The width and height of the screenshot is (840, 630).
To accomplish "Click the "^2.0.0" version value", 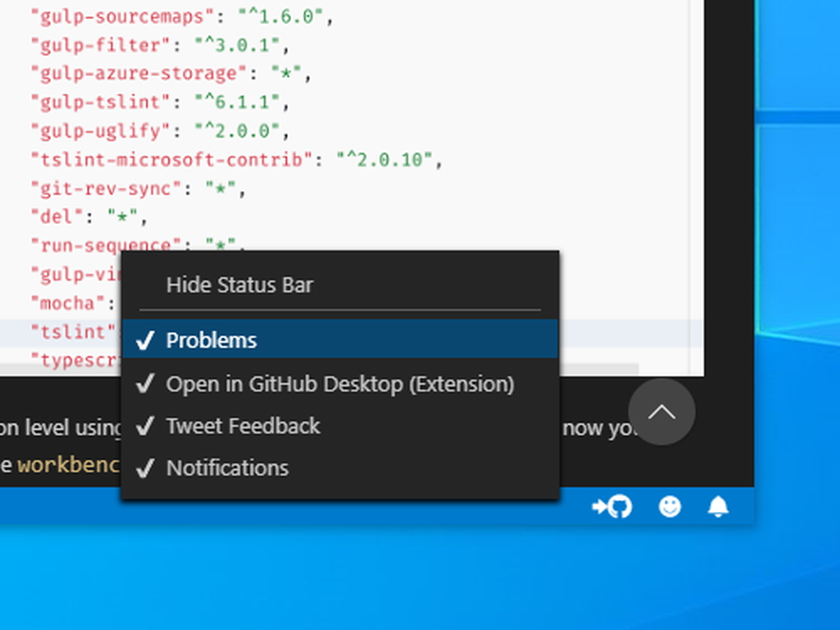I will coord(236,130).
